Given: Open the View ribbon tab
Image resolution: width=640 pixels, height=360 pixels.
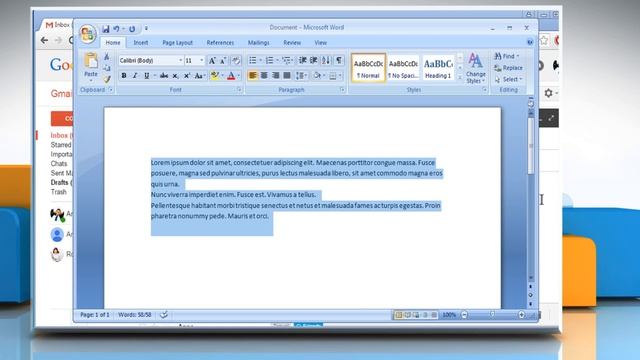Looking at the screenshot, I should pyautogui.click(x=320, y=42).
